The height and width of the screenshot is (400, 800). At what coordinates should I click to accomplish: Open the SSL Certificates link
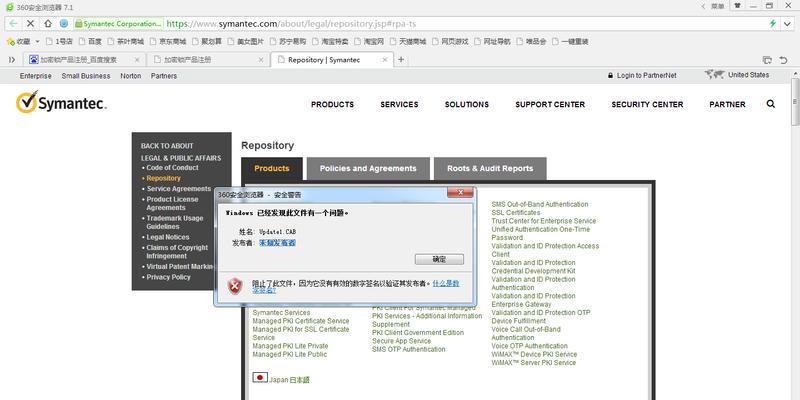[x=516, y=213]
